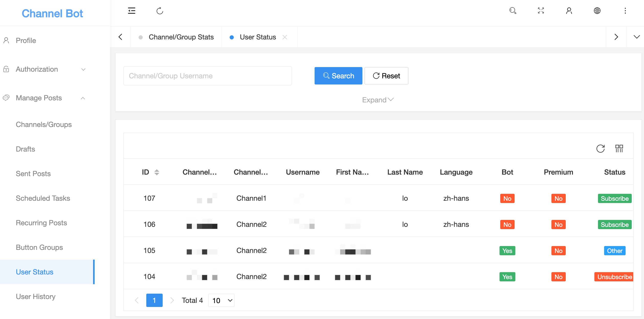Select User Status in the sidebar
Screen dimensions: 644x319
pyautogui.click(x=47, y=272)
